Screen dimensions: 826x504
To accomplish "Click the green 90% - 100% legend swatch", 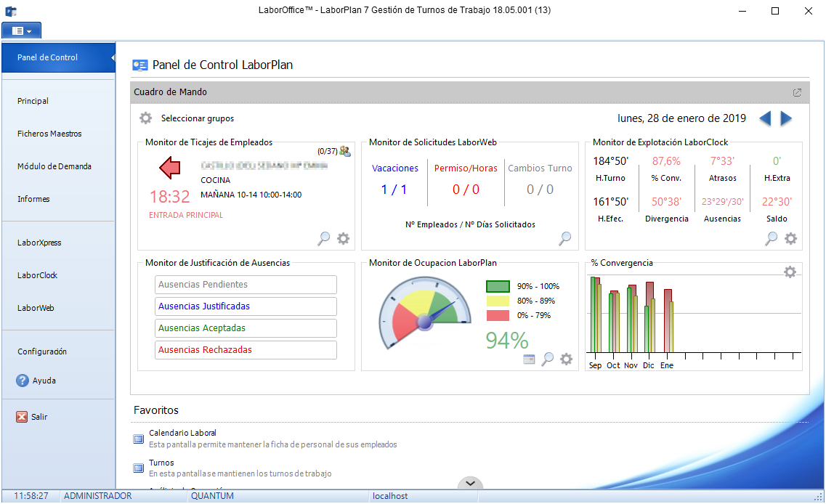I will pyautogui.click(x=498, y=286).
